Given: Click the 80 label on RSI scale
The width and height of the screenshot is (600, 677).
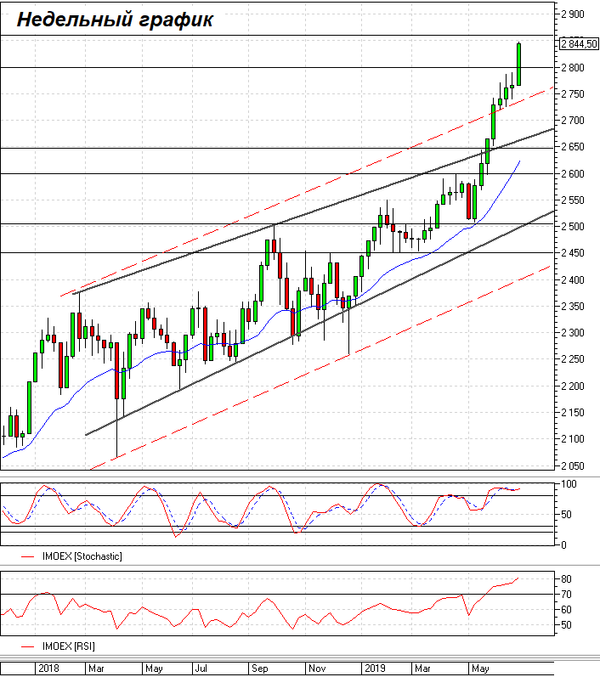Looking at the screenshot, I should coord(566,579).
